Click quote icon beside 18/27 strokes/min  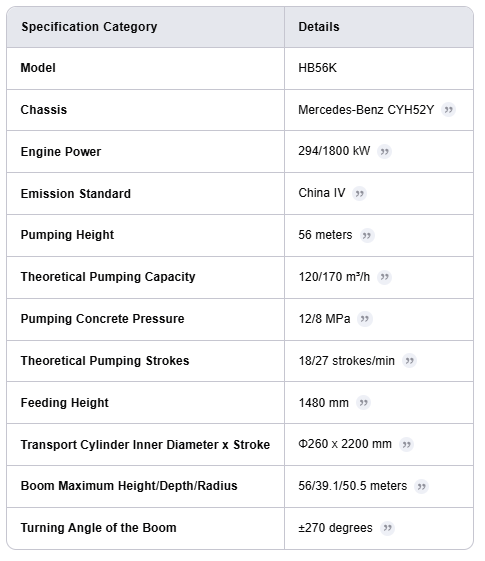pos(409,361)
